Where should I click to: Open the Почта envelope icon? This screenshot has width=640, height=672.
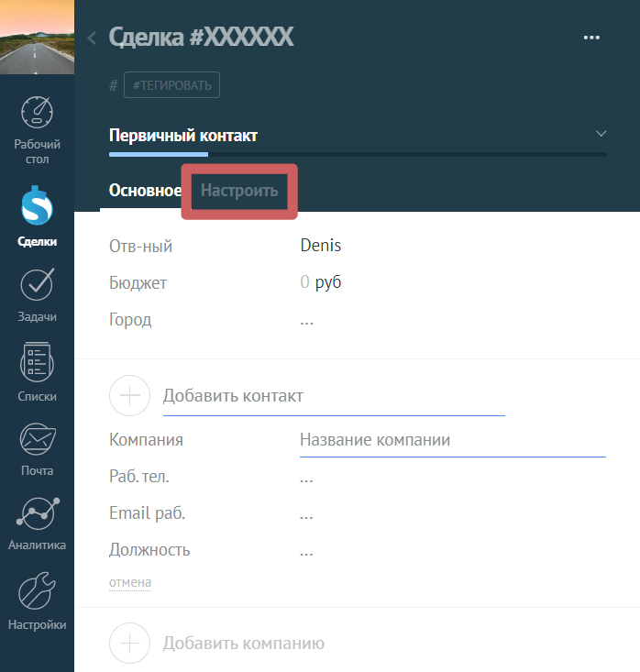37,439
